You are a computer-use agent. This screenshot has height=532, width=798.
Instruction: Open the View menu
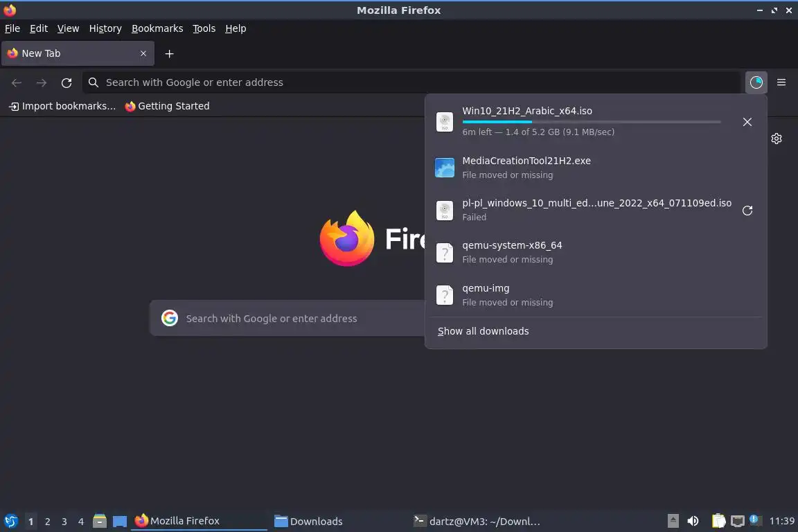tap(68, 28)
